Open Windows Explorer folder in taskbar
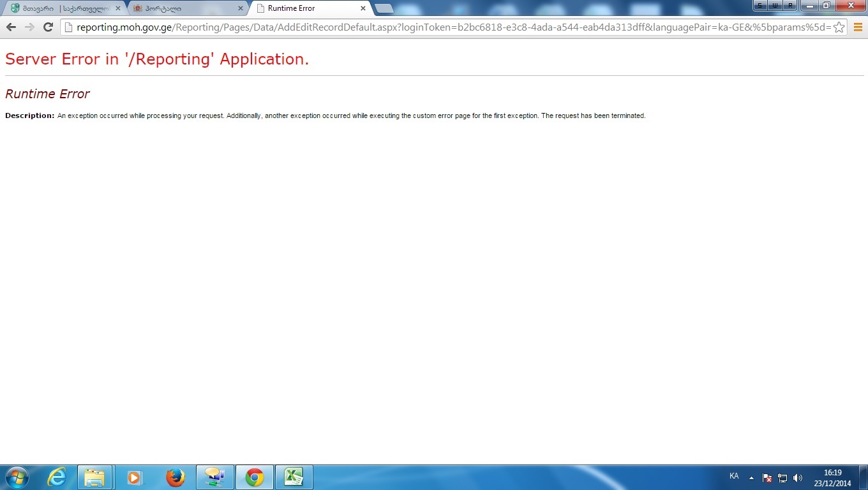868x490 pixels. click(95, 477)
